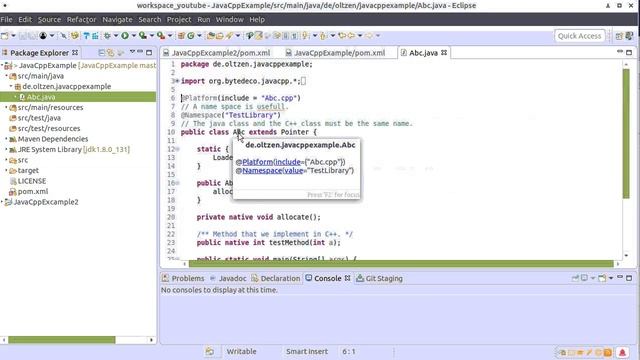This screenshot has height=360, width=640.
Task: Click the Search flashlight toolbar icon
Action: 229,36
